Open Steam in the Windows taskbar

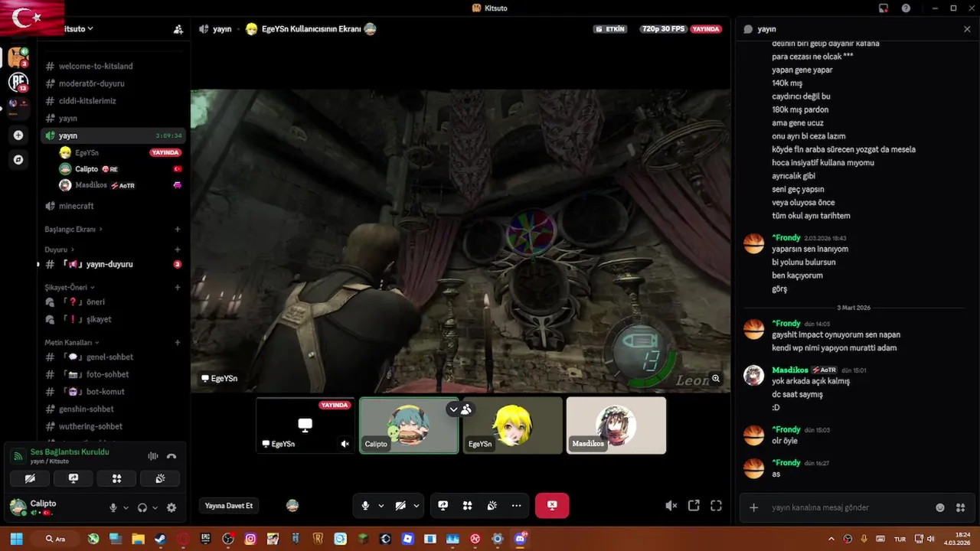(160, 539)
